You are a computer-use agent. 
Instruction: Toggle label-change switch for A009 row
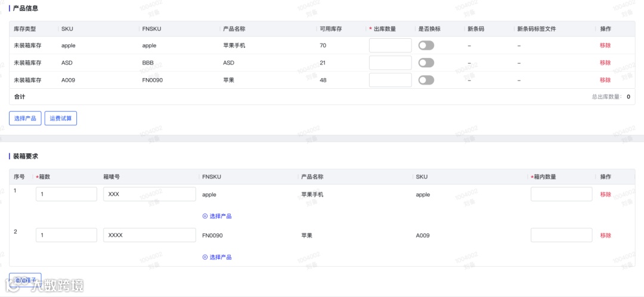click(x=426, y=80)
